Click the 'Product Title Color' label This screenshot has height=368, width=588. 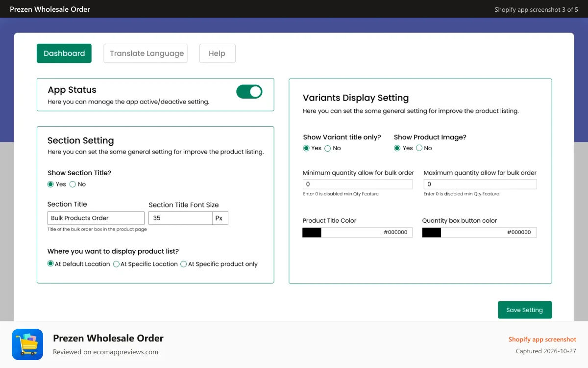coord(330,221)
